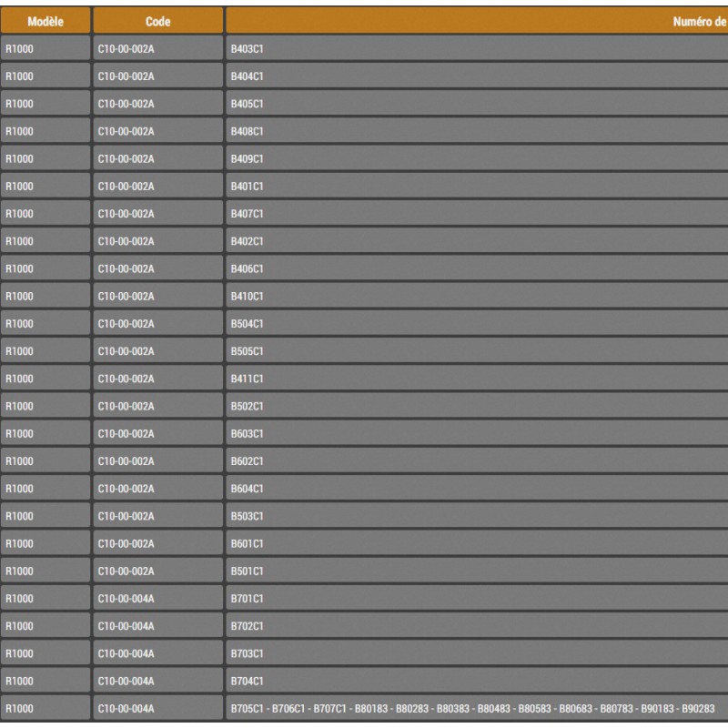Select the cell reading B701C1
728x728 pixels.
[x=477, y=598]
